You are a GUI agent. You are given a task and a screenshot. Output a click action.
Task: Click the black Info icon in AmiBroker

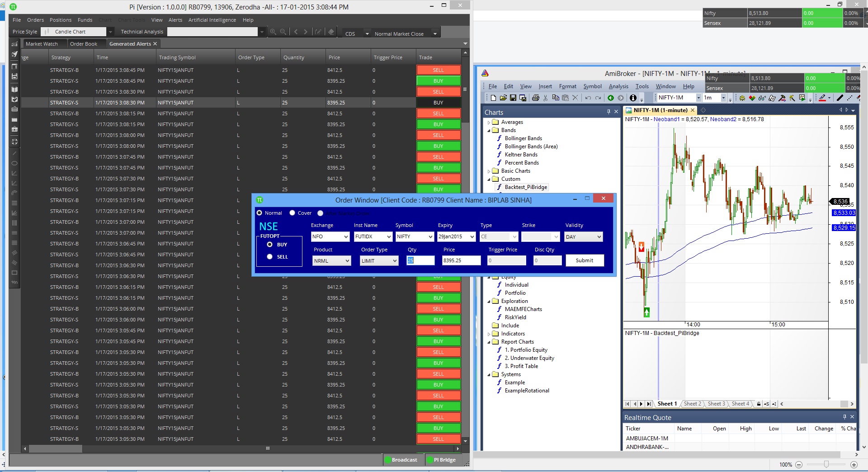click(633, 98)
